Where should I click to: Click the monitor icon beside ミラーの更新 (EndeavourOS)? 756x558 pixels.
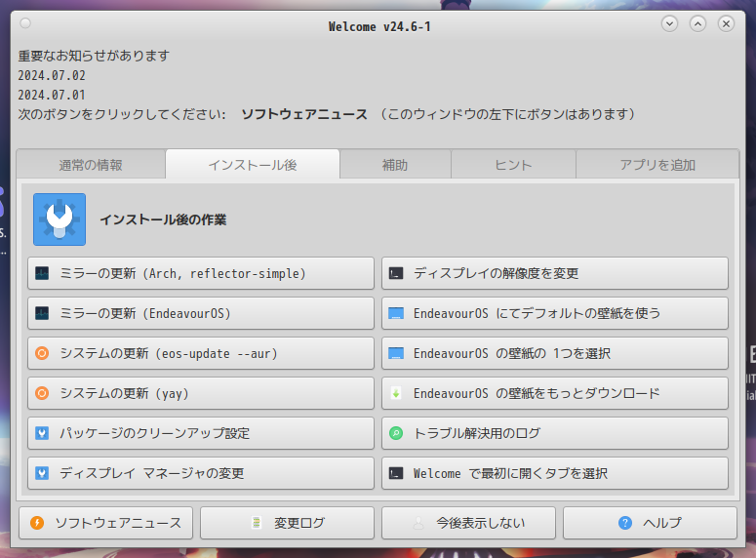pos(42,313)
